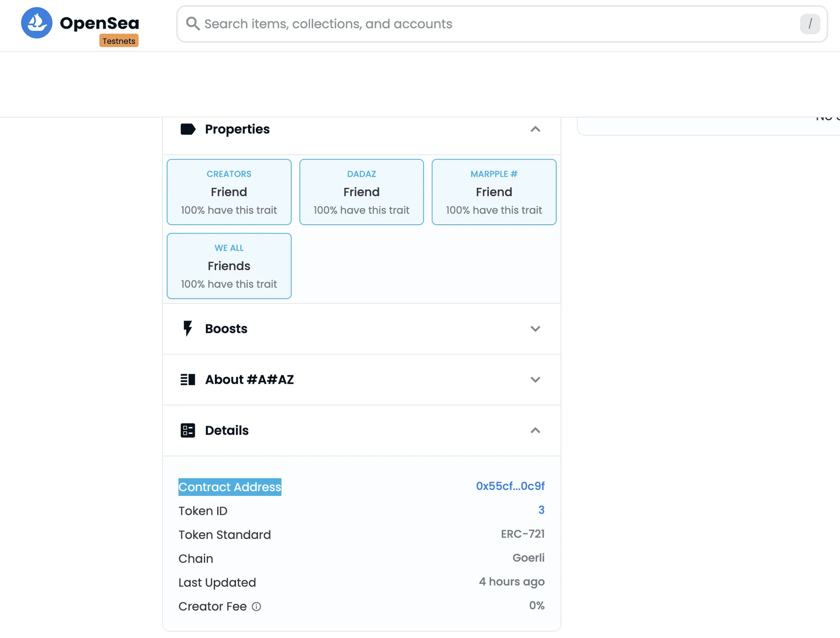This screenshot has width=840, height=638.
Task: Select the CREATORS Friend property card
Action: tap(229, 192)
